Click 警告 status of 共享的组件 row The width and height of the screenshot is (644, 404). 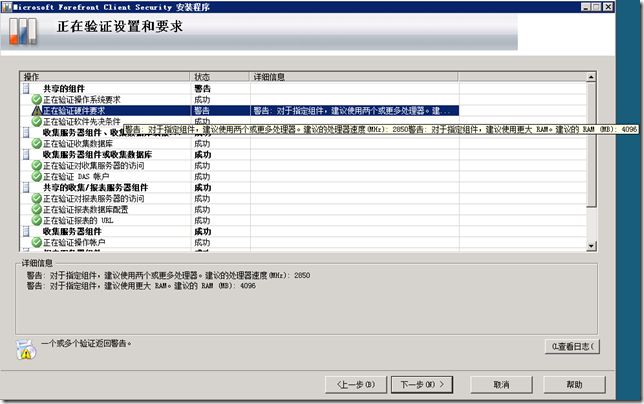point(202,88)
